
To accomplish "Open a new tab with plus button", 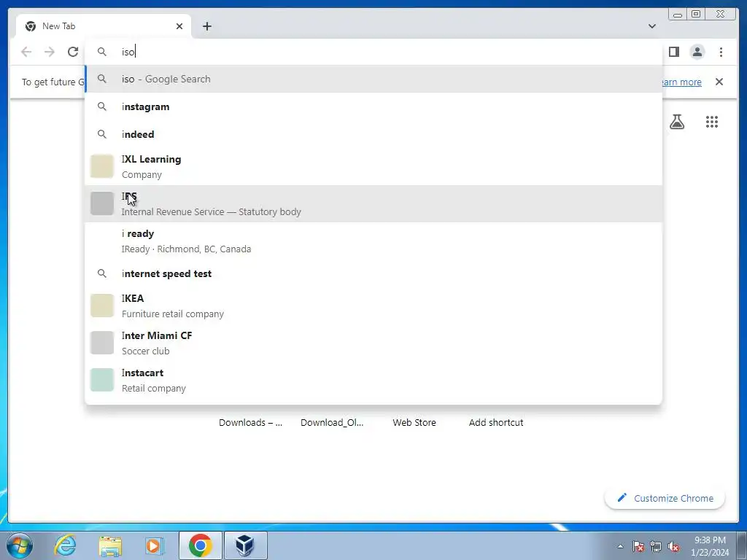I will click(x=206, y=26).
